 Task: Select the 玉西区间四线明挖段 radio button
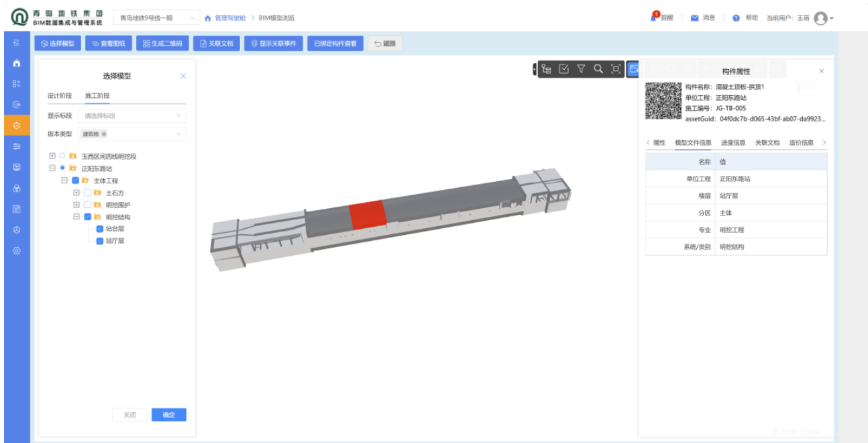tap(62, 156)
